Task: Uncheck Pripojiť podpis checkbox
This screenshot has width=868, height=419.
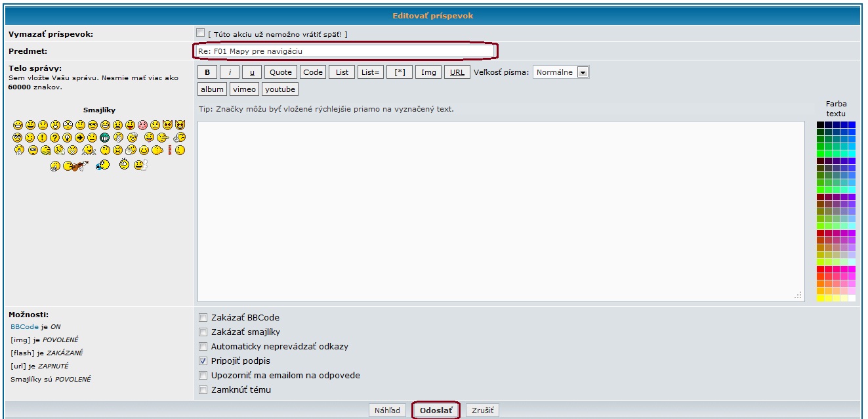Action: [x=203, y=361]
